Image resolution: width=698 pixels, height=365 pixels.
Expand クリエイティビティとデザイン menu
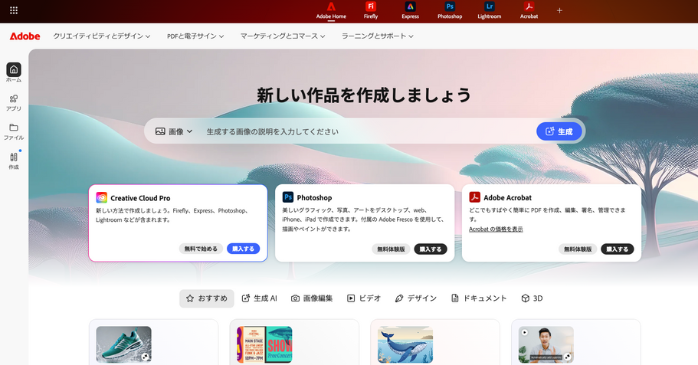pyautogui.click(x=101, y=36)
